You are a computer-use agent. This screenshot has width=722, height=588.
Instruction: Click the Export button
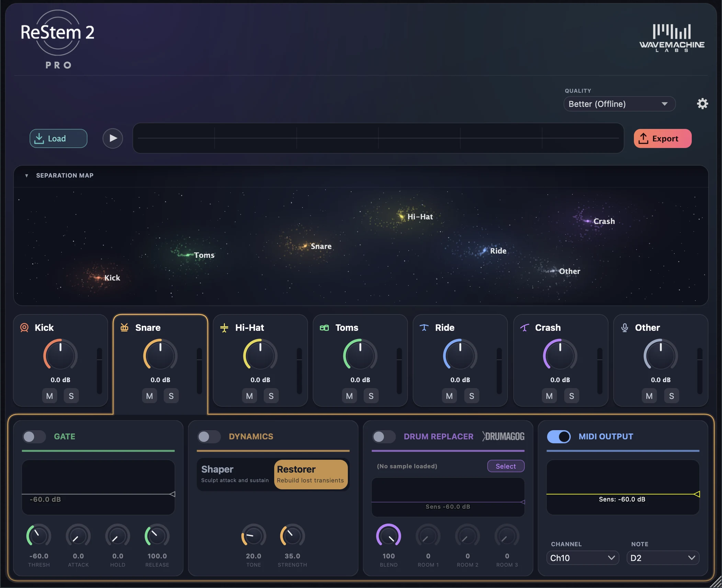click(x=663, y=138)
